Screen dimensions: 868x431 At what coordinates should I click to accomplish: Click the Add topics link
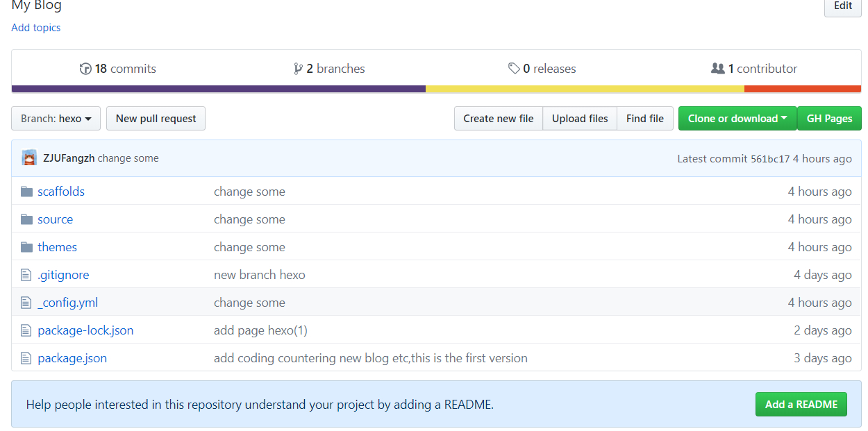36,28
